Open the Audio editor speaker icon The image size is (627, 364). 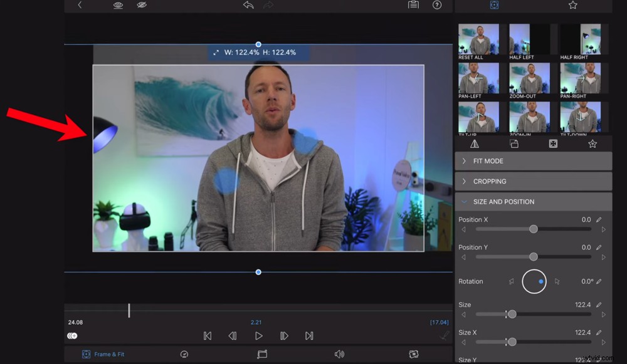click(x=340, y=354)
